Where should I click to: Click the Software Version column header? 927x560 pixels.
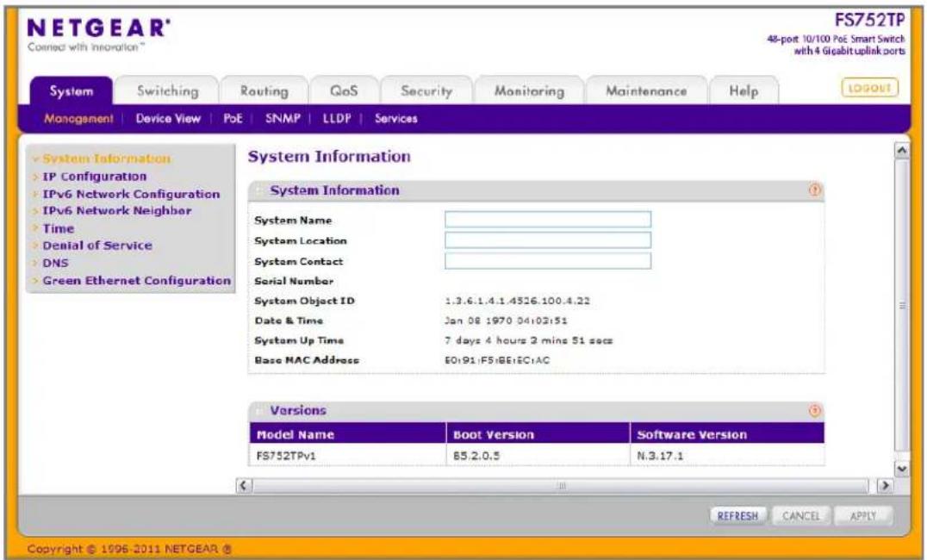(x=727, y=434)
